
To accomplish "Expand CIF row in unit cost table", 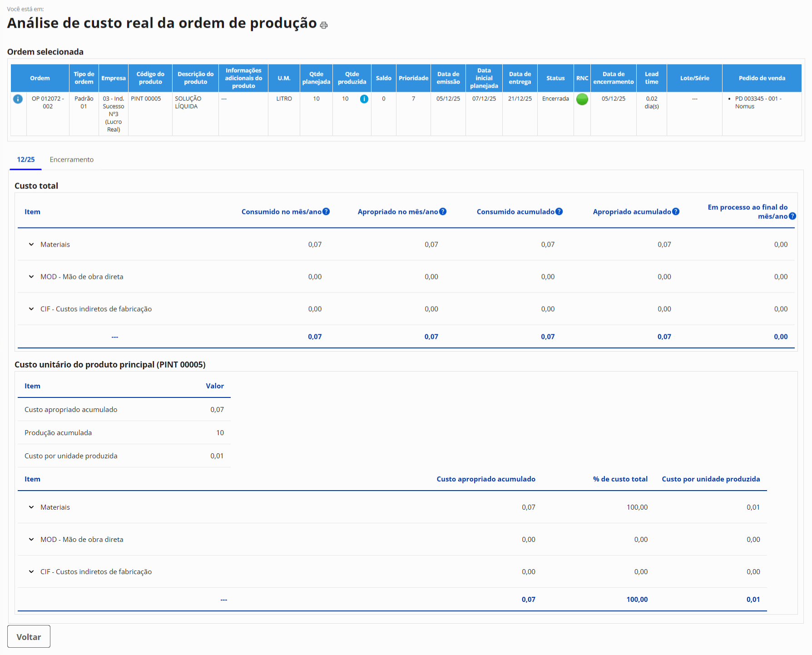I will tap(31, 572).
